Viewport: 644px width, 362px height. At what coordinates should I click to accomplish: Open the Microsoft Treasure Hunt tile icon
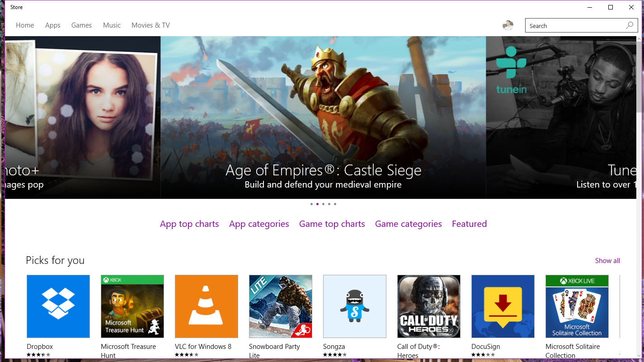tap(132, 306)
